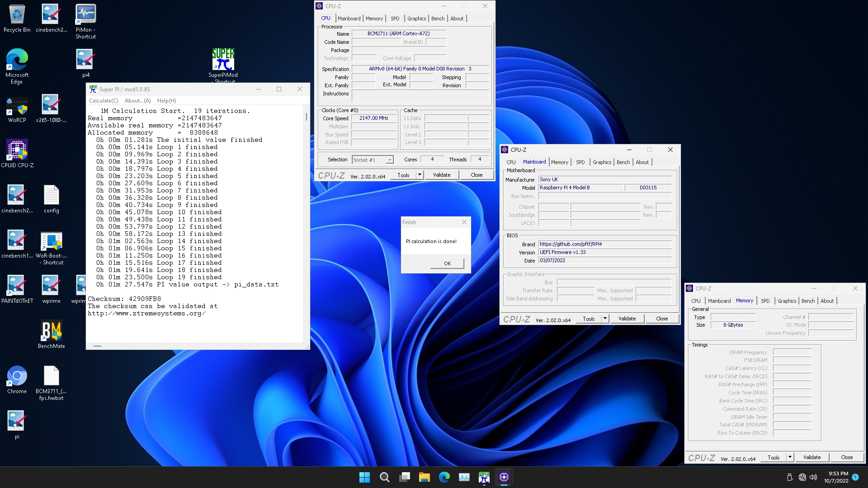Open Tools dropdown arrow in CPU window

419,175
